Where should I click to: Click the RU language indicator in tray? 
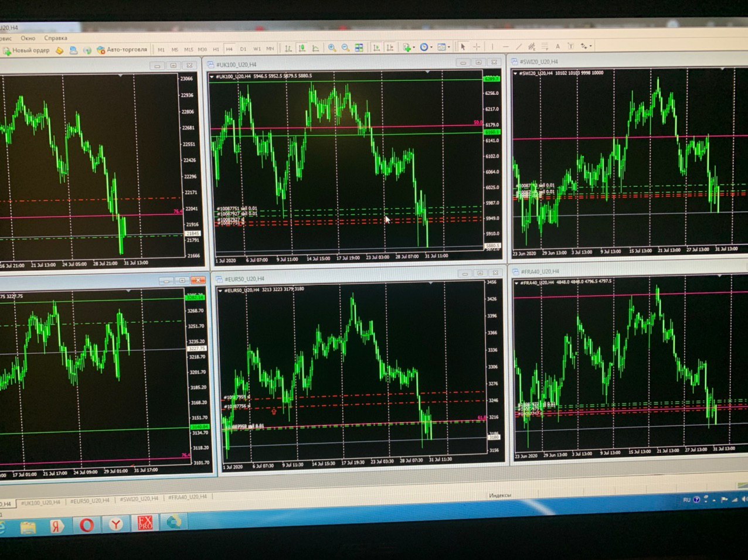686,500
